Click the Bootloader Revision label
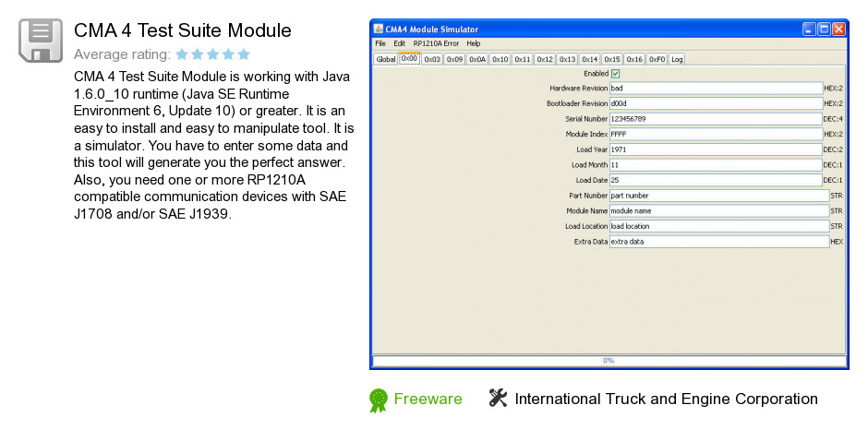Image resolution: width=868 pixels, height=441 pixels. pos(577,103)
